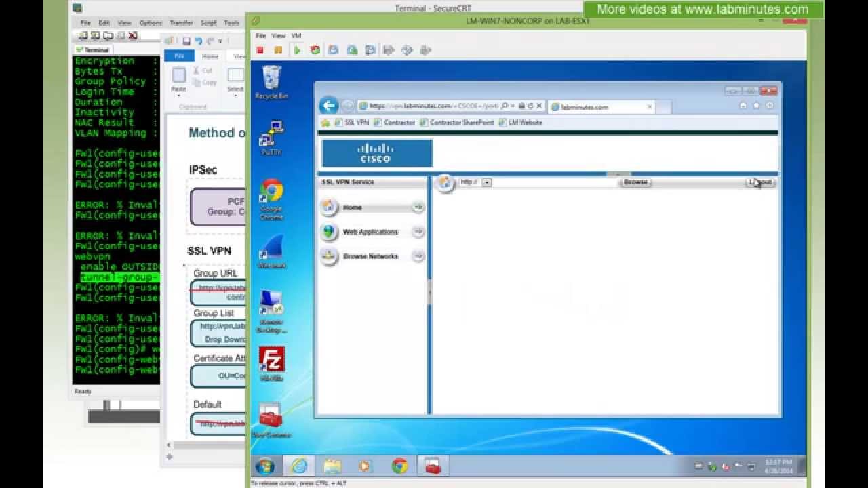868x488 pixels.
Task: Click the Cut button in WordPad ribbon
Action: tap(202, 70)
